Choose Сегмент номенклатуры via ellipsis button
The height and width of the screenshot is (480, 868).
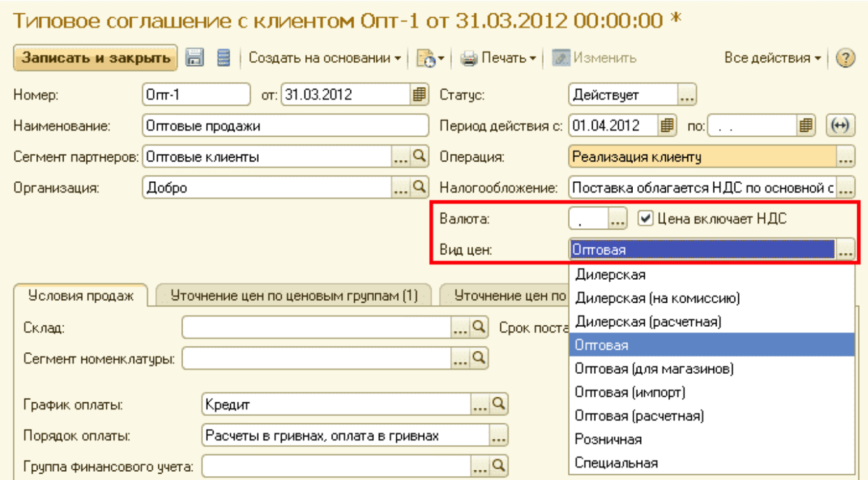pos(460,359)
